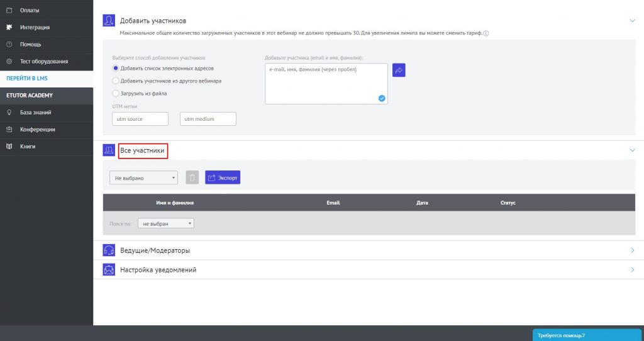644x341 pixels.
Task: Click the envelope icon for Настройка уведомлений
Action: pos(109,270)
